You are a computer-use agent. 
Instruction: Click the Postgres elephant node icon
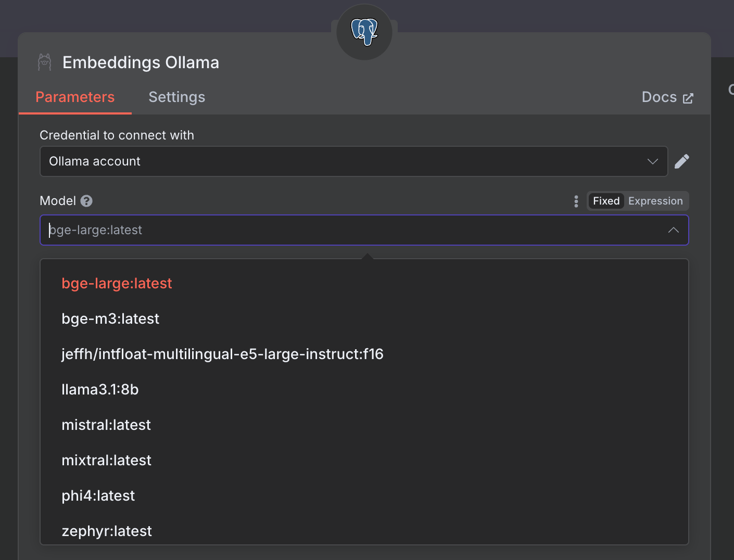point(364,32)
